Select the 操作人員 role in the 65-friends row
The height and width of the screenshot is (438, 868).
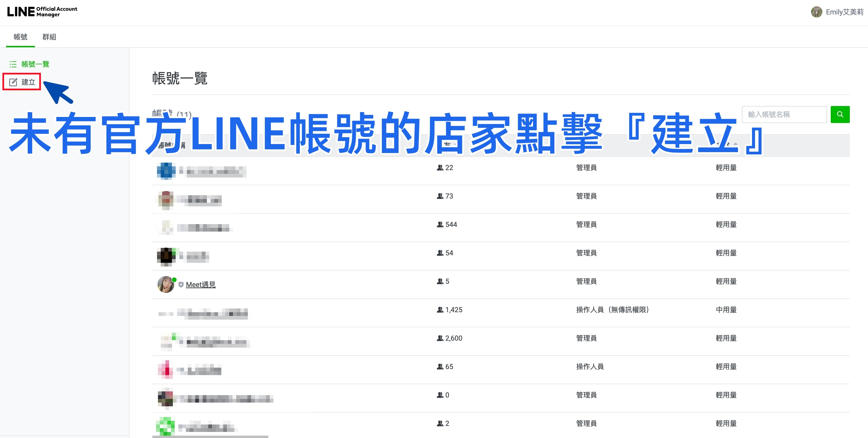coord(590,366)
